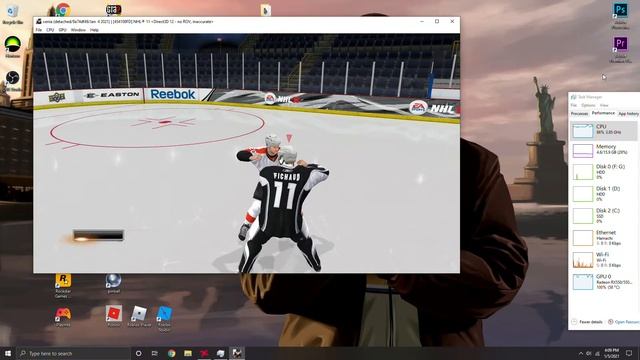The width and height of the screenshot is (640, 360).
Task: Select the Memory performance entry
Action: coord(604,150)
